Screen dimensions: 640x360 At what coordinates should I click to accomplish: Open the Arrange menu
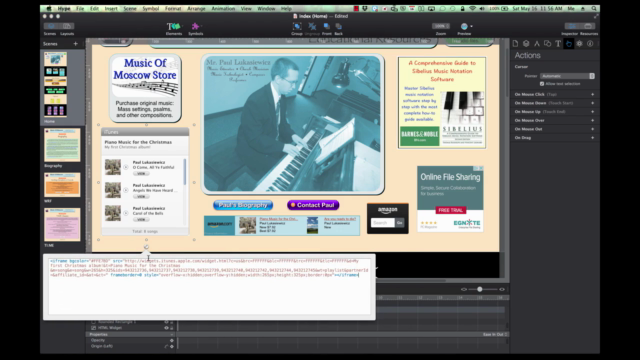point(196,9)
